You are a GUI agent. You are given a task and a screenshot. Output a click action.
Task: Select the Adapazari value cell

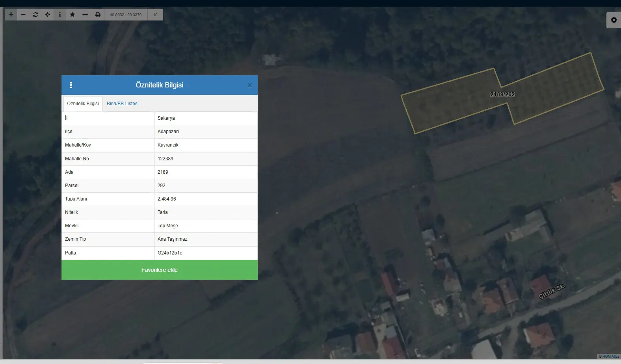tap(206, 132)
